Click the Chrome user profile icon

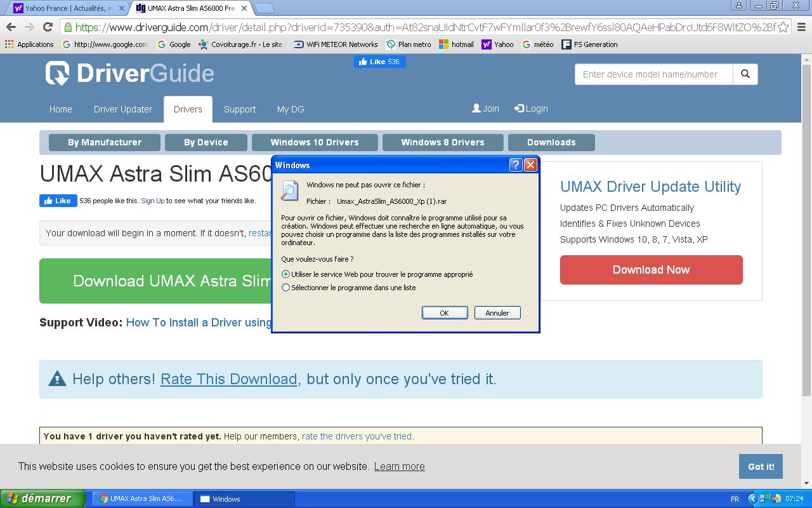(739, 5)
